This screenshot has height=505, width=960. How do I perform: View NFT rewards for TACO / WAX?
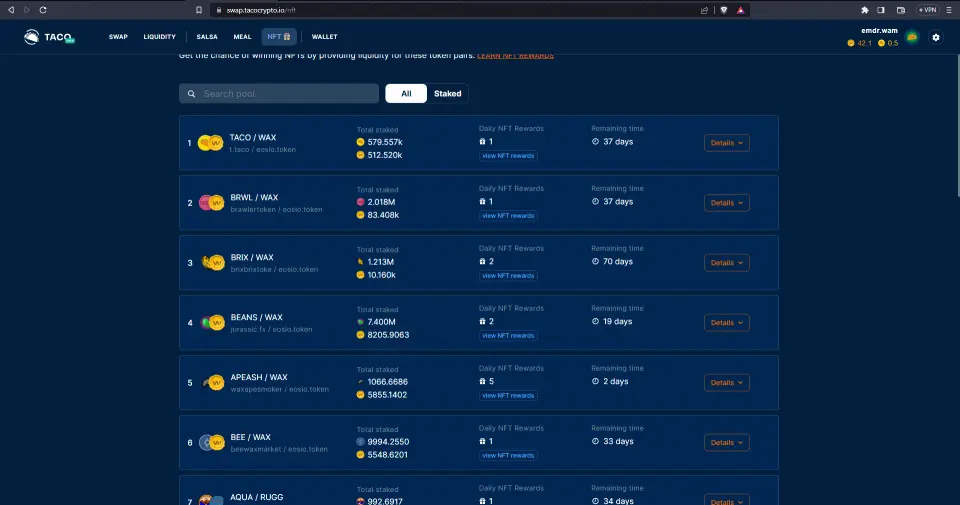508,155
